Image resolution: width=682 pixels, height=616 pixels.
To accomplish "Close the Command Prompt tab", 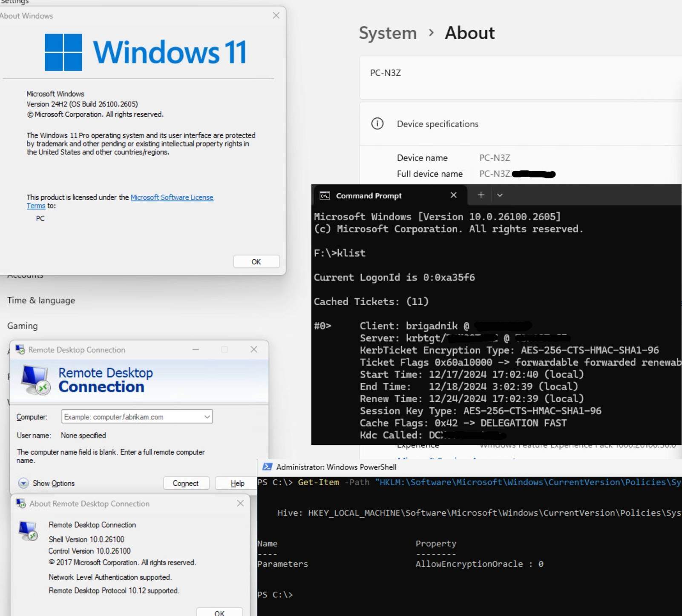I will (453, 195).
